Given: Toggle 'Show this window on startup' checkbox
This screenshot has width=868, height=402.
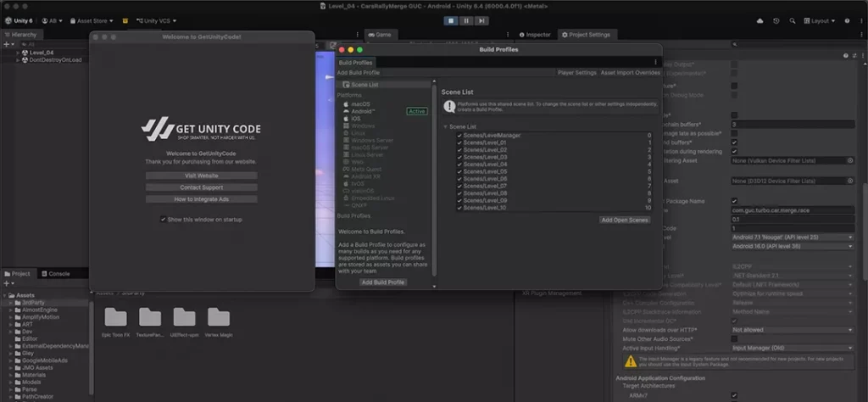Looking at the screenshot, I should coord(163,220).
